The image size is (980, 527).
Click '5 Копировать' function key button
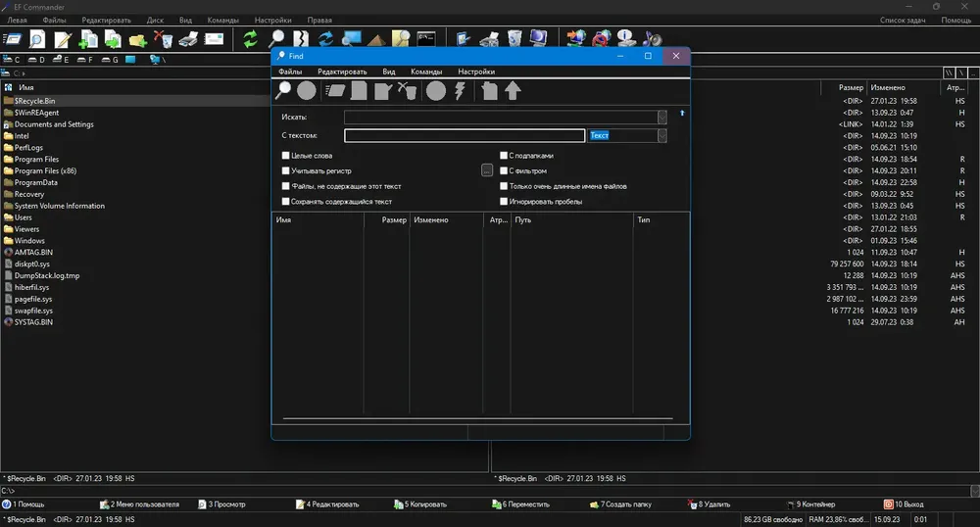tap(420, 503)
